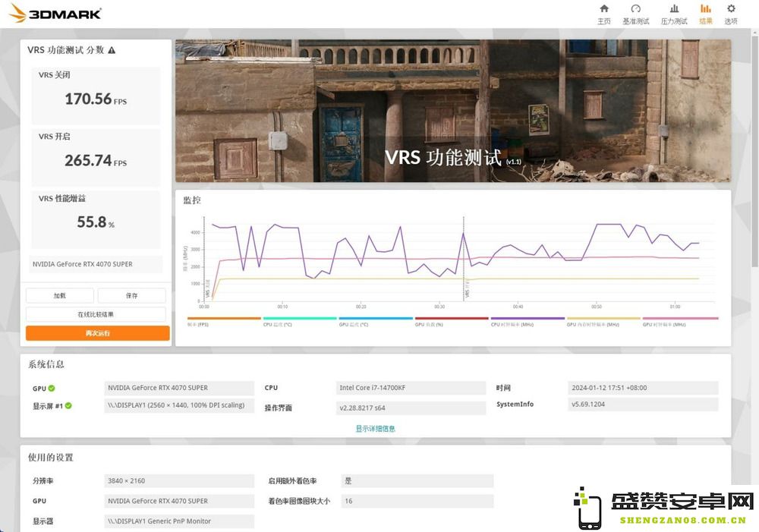Click the 在线比较结果 button
Image resolution: width=759 pixels, height=532 pixels.
tap(96, 314)
